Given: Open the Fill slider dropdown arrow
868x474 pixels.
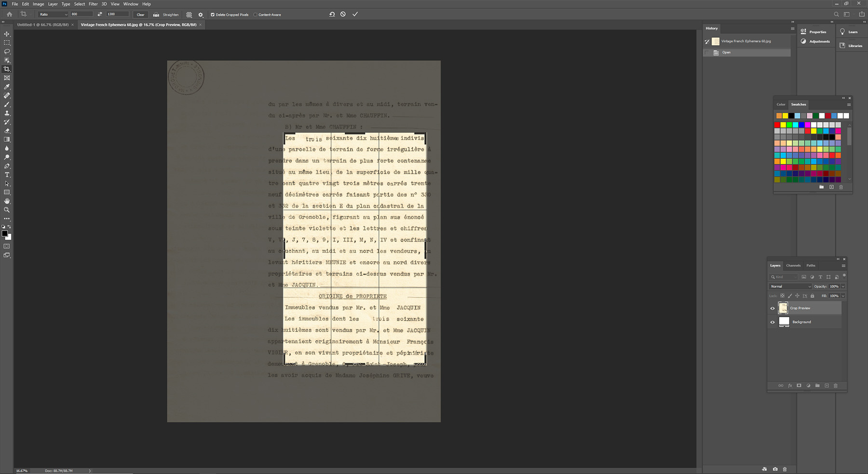Looking at the screenshot, I should pos(843,296).
